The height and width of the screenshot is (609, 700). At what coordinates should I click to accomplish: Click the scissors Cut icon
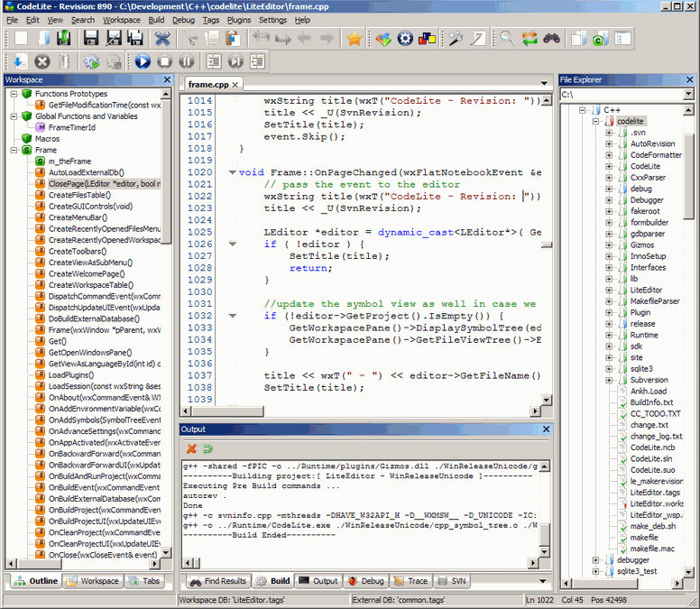190,38
